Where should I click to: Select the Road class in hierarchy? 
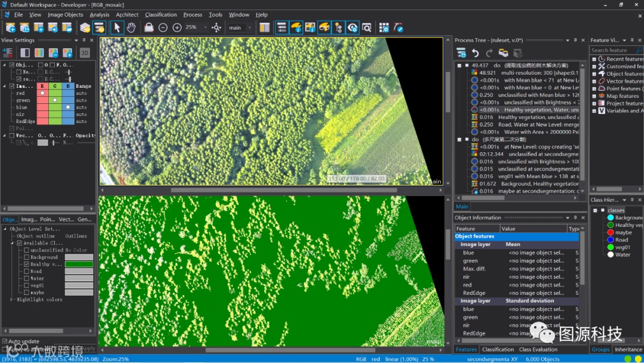(621, 240)
